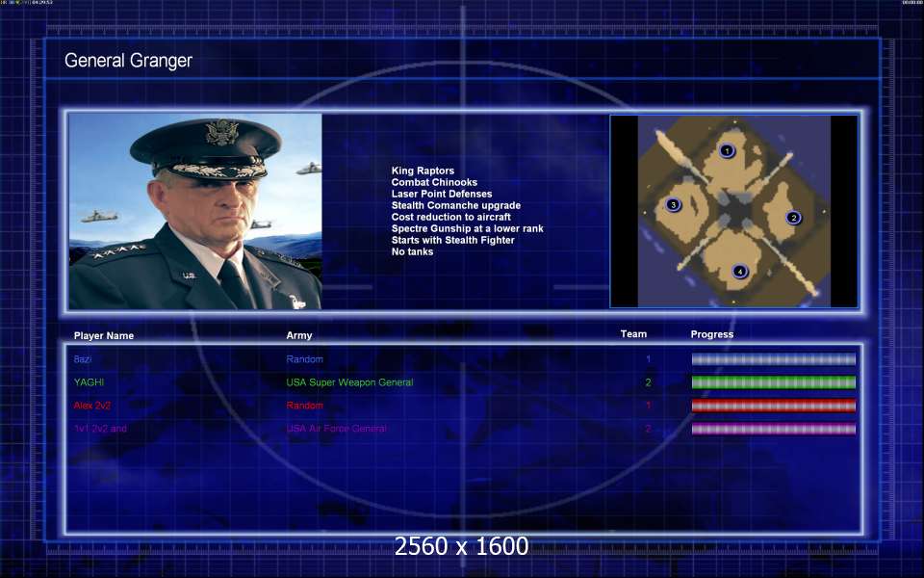Select Spectre Gunship at a lower rank
924x578 pixels.
click(x=468, y=228)
